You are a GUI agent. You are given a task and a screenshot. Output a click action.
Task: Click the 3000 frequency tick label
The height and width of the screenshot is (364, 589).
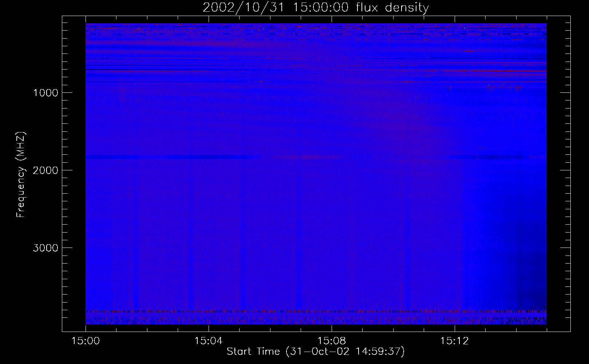tap(46, 248)
